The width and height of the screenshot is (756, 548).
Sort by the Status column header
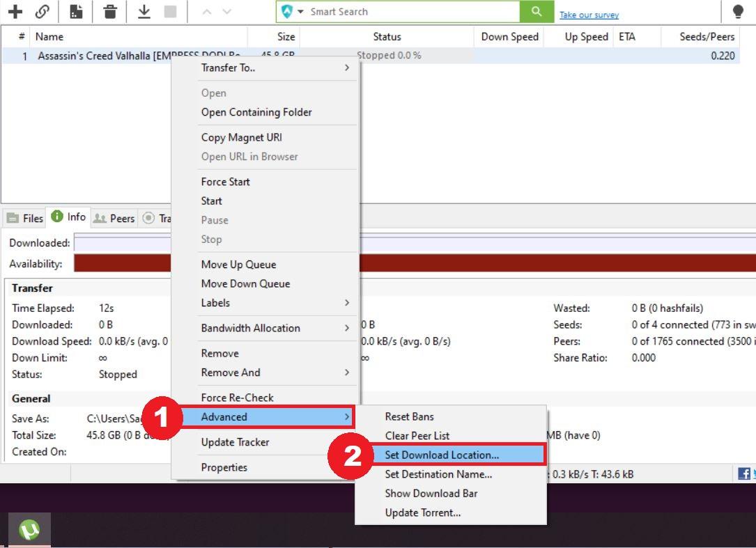click(387, 37)
